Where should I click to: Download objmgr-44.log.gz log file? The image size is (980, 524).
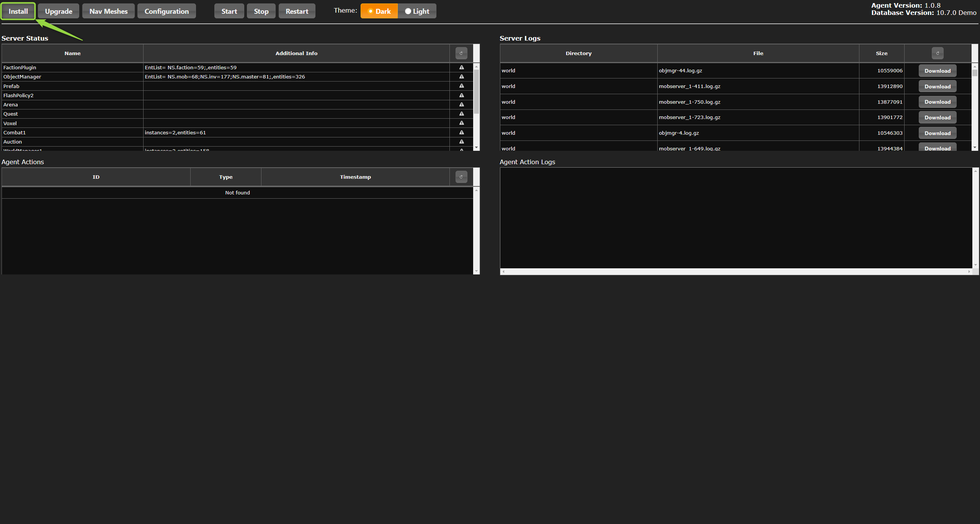click(x=938, y=71)
